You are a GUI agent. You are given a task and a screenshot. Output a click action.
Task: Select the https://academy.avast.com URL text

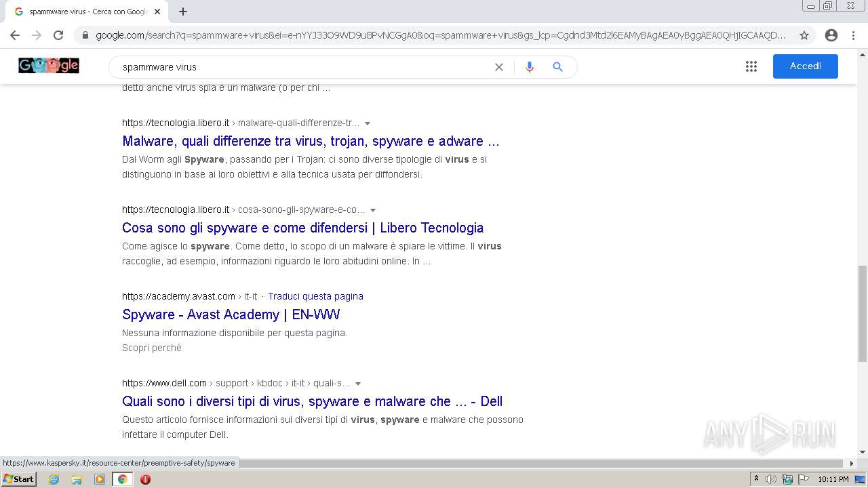(x=178, y=296)
